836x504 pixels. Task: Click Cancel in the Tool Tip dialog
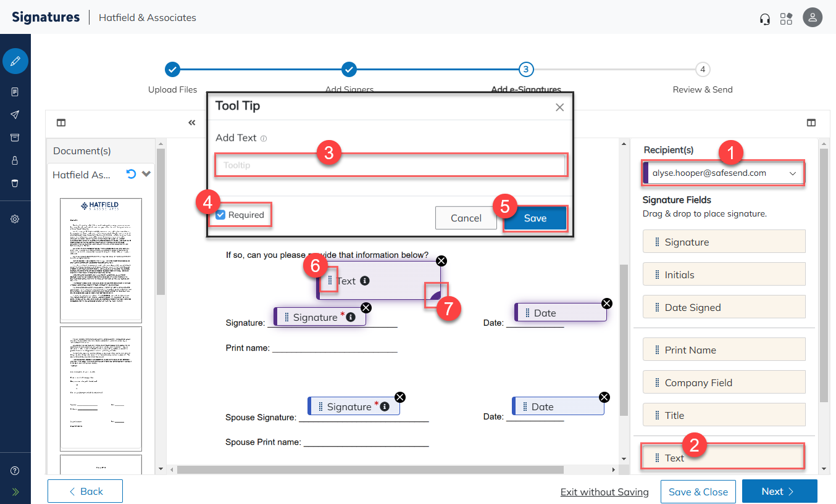[466, 218]
